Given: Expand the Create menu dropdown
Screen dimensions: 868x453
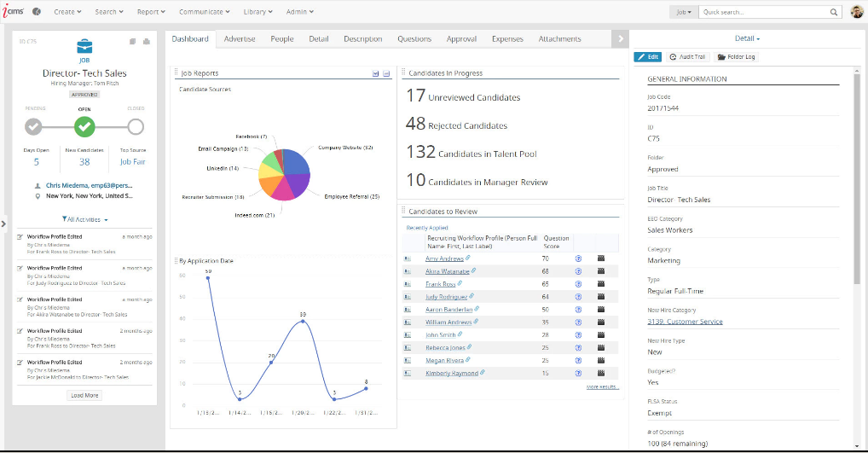Looking at the screenshot, I should point(67,12).
